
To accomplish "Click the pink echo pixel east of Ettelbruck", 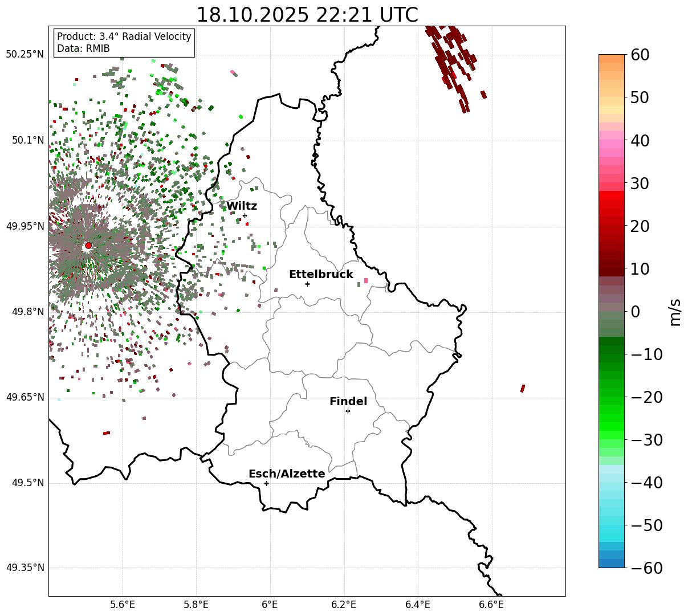I will [x=366, y=280].
